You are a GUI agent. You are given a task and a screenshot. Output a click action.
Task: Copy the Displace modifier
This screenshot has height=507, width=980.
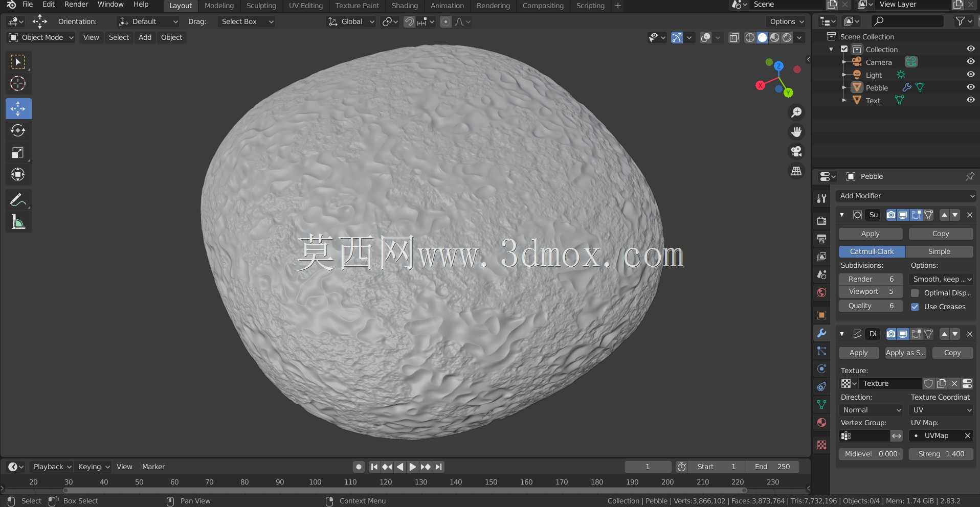pyautogui.click(x=952, y=353)
